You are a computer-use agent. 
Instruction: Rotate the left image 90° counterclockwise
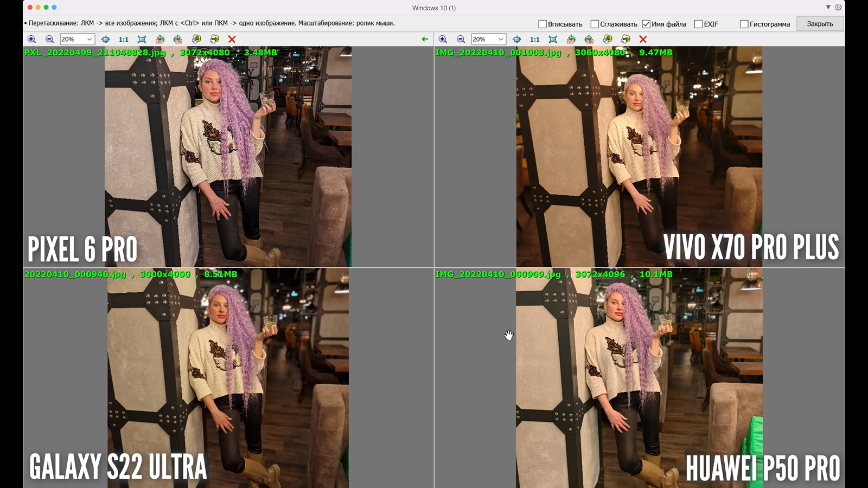tap(159, 39)
